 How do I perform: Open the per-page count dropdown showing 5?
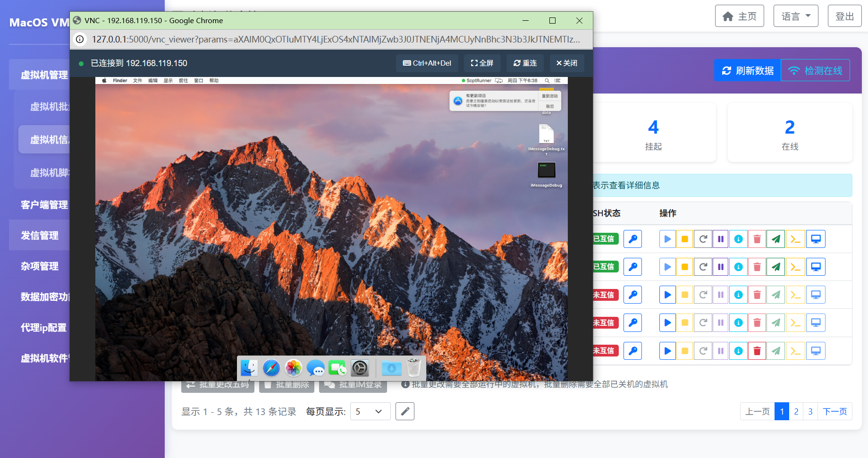point(370,411)
